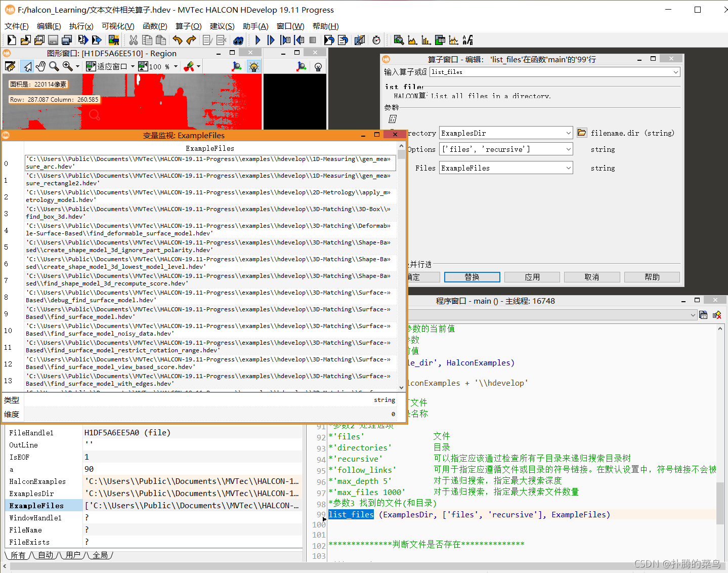Click the Copy icon in toolbar

click(x=147, y=40)
